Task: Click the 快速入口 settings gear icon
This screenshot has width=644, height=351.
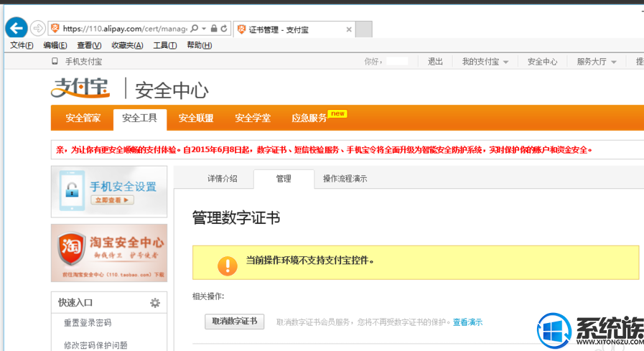Action: (155, 303)
